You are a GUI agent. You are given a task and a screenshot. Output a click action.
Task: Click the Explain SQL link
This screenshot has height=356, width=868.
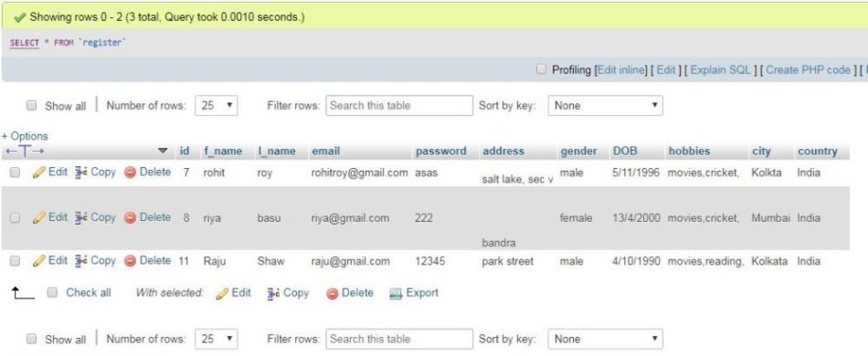[x=720, y=69]
